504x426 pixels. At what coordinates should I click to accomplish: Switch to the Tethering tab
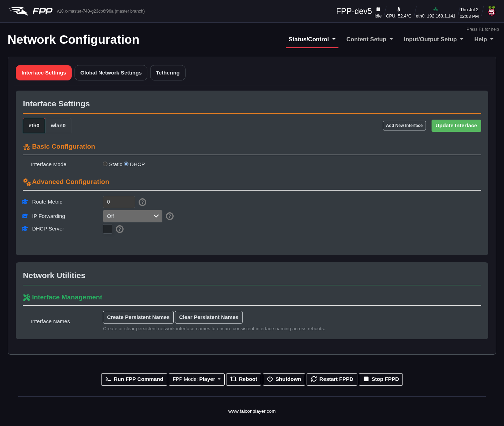click(168, 73)
